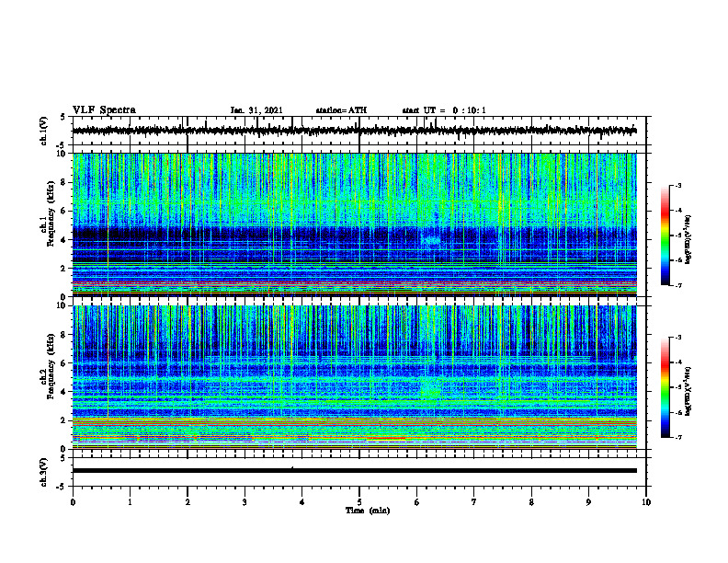Screen dimensions: 728x563
Task: Select the date text 'Jan. 31, 2021'
Action: point(256,110)
